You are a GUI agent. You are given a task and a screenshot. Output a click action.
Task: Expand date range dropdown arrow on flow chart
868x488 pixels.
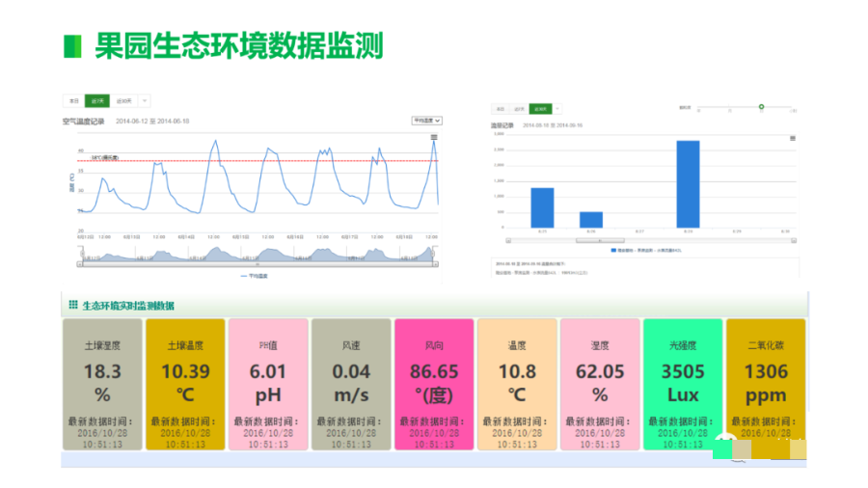coord(557,109)
